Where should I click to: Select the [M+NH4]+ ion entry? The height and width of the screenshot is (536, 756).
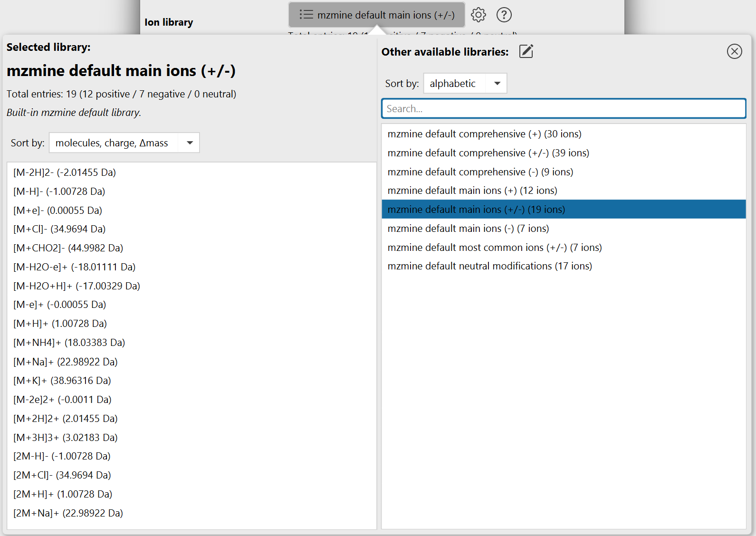pyautogui.click(x=192, y=343)
